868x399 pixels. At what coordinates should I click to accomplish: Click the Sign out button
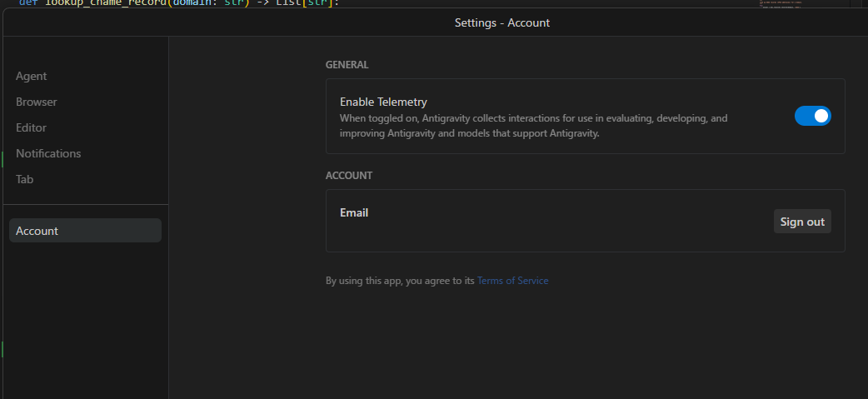pyautogui.click(x=802, y=222)
